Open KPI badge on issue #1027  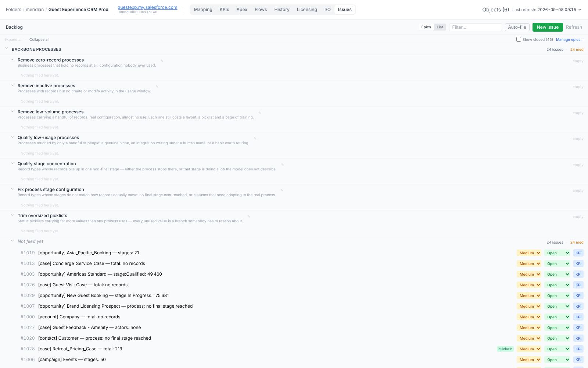pos(578,328)
